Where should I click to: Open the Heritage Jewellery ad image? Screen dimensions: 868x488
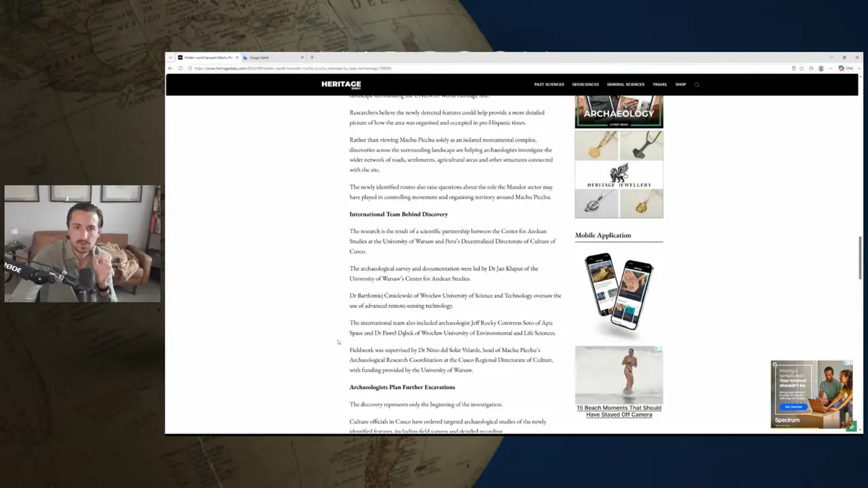619,174
